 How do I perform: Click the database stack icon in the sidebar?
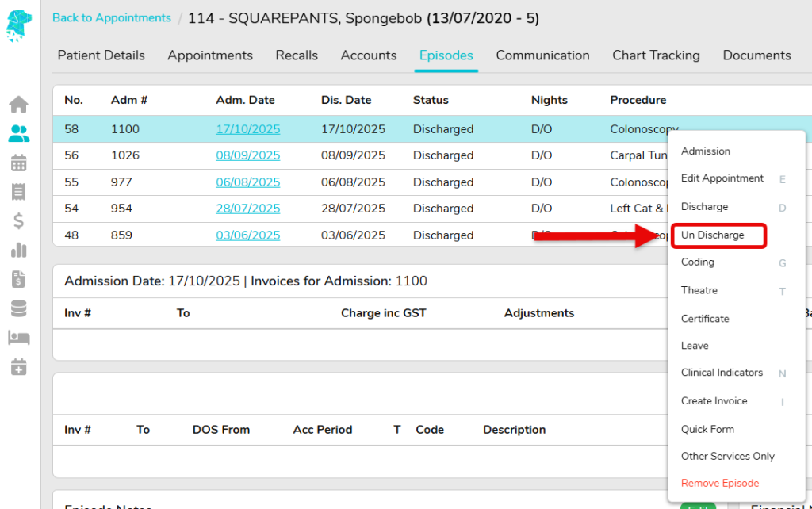click(x=18, y=308)
